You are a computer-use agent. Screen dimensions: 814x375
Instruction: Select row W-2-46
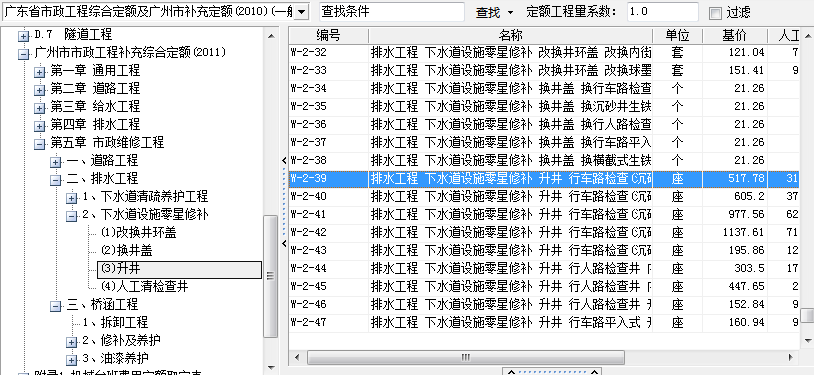[x=544, y=305]
